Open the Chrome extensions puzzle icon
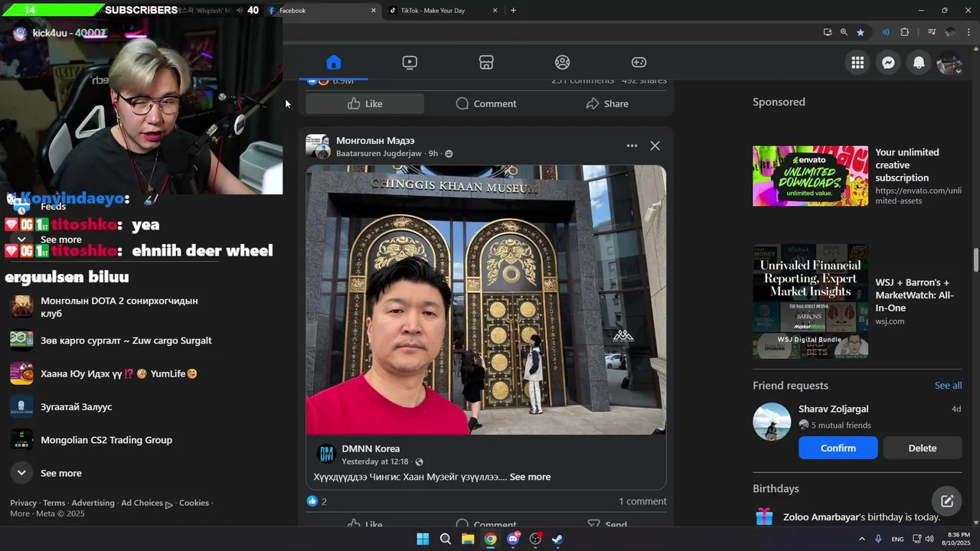The image size is (980, 551). (x=905, y=32)
